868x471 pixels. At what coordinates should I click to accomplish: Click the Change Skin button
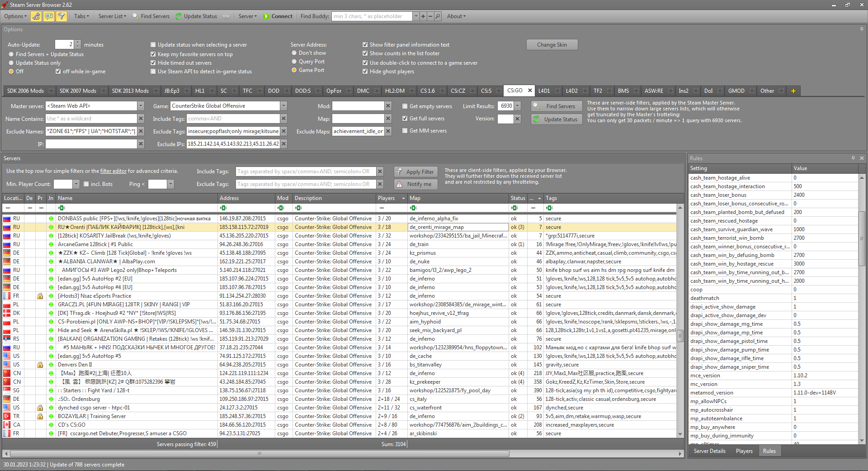point(552,45)
